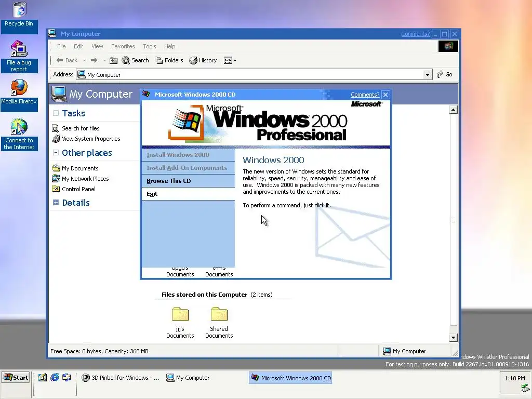Click the Windows 2000 CD title bar icon

pos(146,95)
